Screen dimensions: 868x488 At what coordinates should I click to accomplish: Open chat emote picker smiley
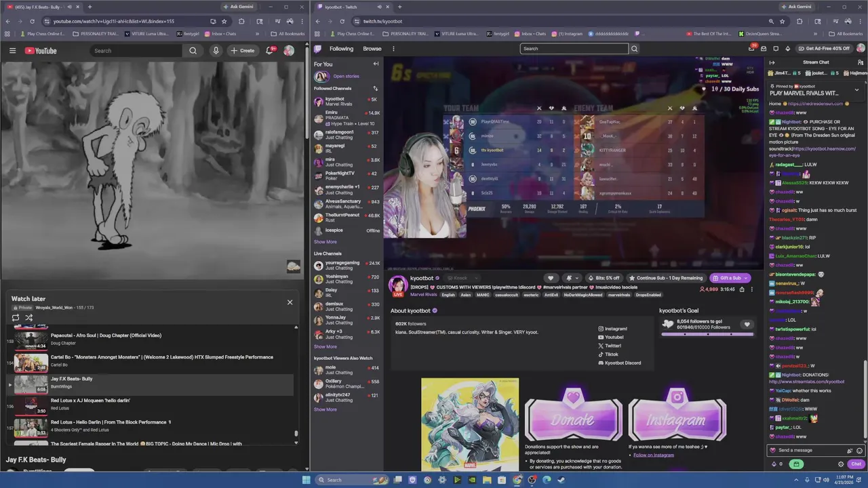pyautogui.click(x=859, y=451)
